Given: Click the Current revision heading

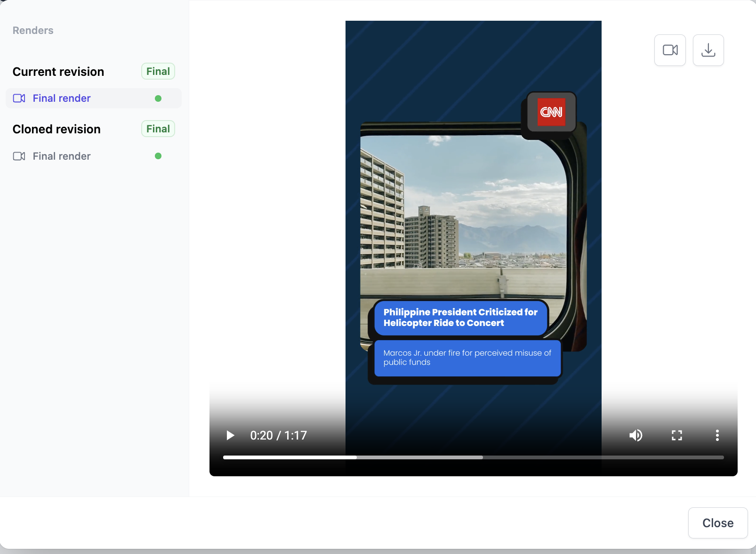Looking at the screenshot, I should tap(58, 72).
